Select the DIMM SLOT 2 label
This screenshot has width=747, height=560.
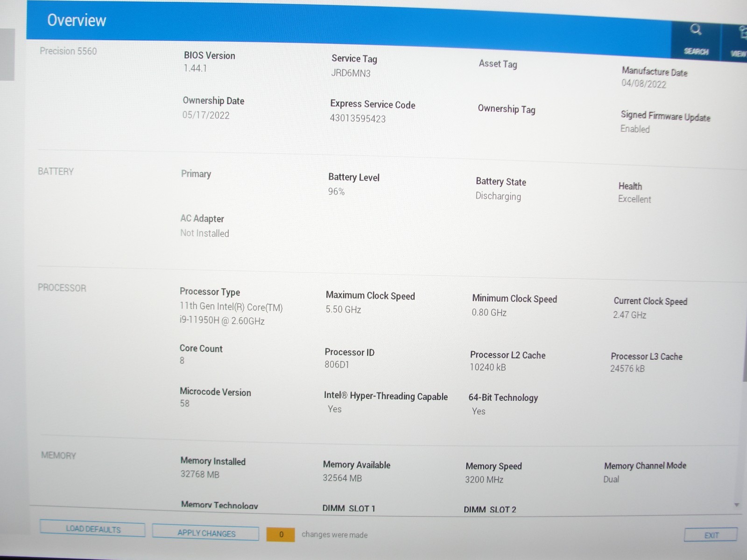(x=490, y=510)
